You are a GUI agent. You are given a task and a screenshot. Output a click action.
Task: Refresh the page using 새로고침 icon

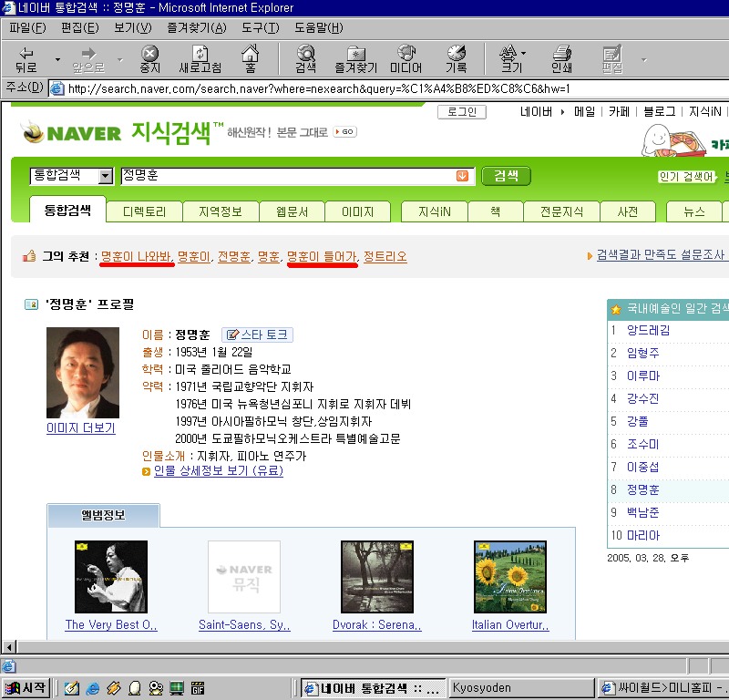tap(200, 59)
